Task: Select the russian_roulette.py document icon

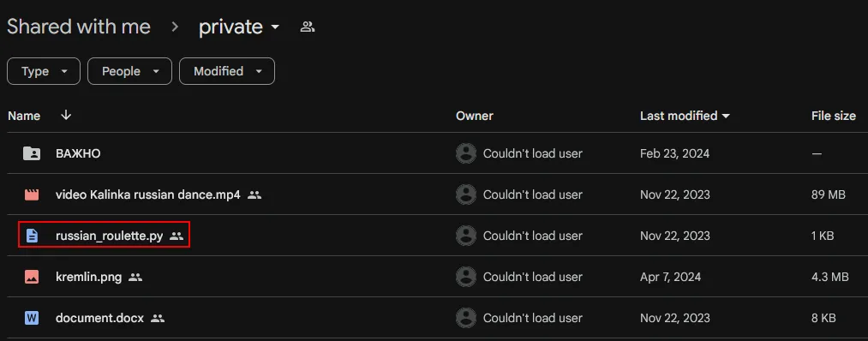Action: tap(32, 236)
